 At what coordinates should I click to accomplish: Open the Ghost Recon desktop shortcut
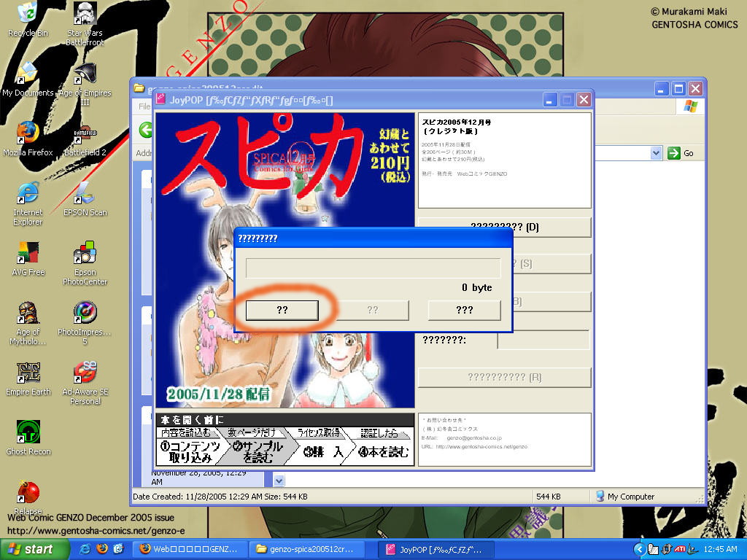[x=28, y=434]
